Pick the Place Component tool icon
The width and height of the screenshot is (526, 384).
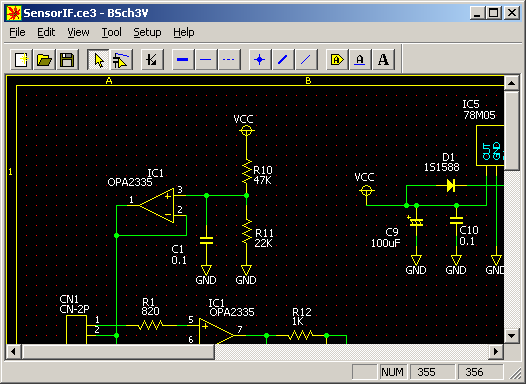point(152,60)
